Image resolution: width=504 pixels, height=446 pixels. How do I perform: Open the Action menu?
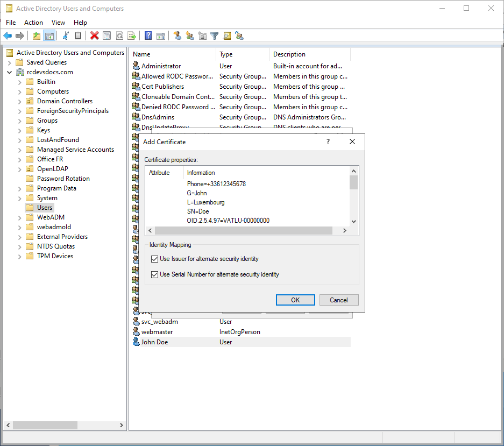(x=33, y=23)
